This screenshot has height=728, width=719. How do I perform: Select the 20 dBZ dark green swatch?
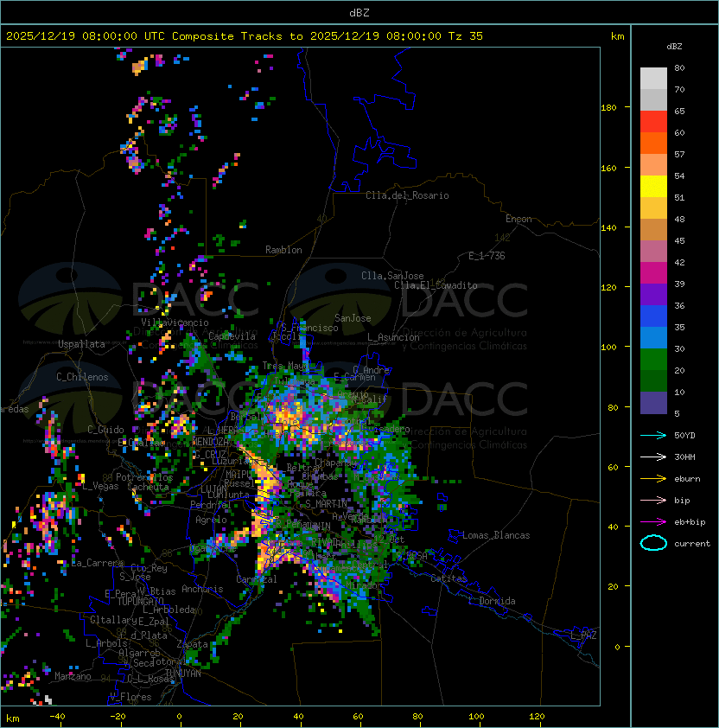pos(653,381)
